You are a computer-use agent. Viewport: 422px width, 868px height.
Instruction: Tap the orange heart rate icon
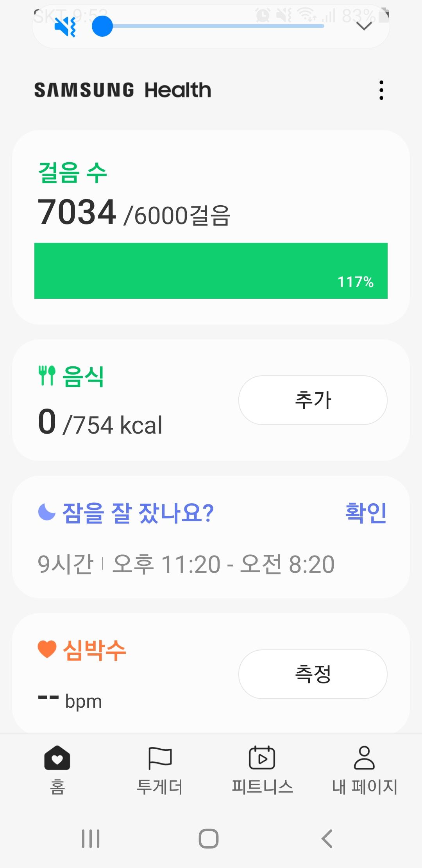[x=47, y=649]
